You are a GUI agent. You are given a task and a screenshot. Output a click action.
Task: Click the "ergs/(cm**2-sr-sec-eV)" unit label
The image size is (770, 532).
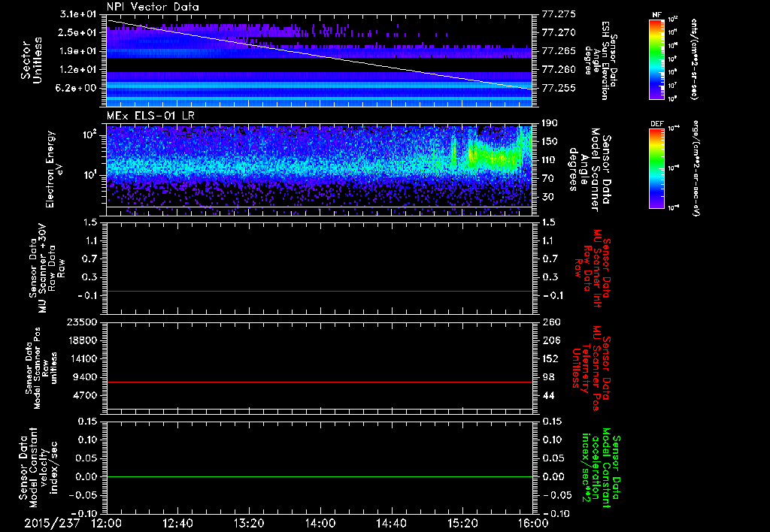(696, 168)
